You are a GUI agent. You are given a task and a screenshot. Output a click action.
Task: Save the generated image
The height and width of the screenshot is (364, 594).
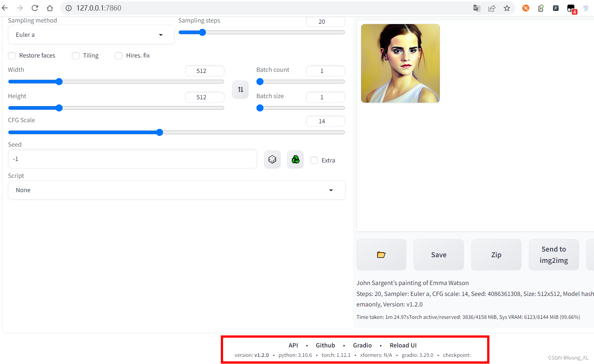point(439,255)
